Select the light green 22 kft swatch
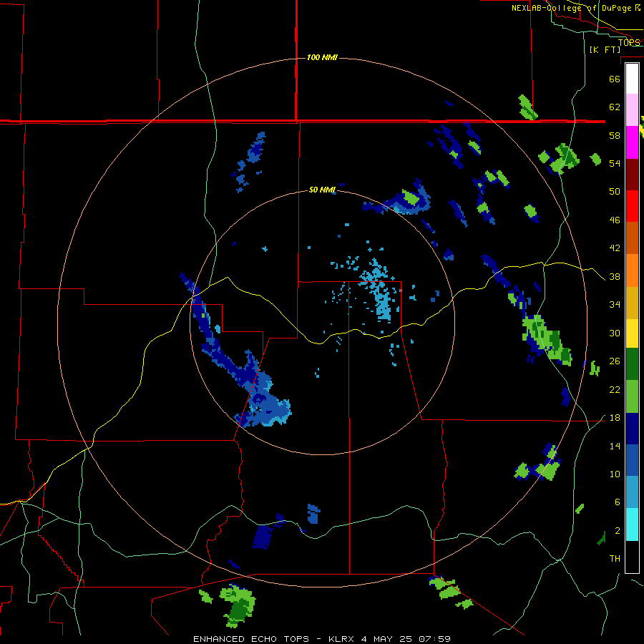 pos(632,396)
